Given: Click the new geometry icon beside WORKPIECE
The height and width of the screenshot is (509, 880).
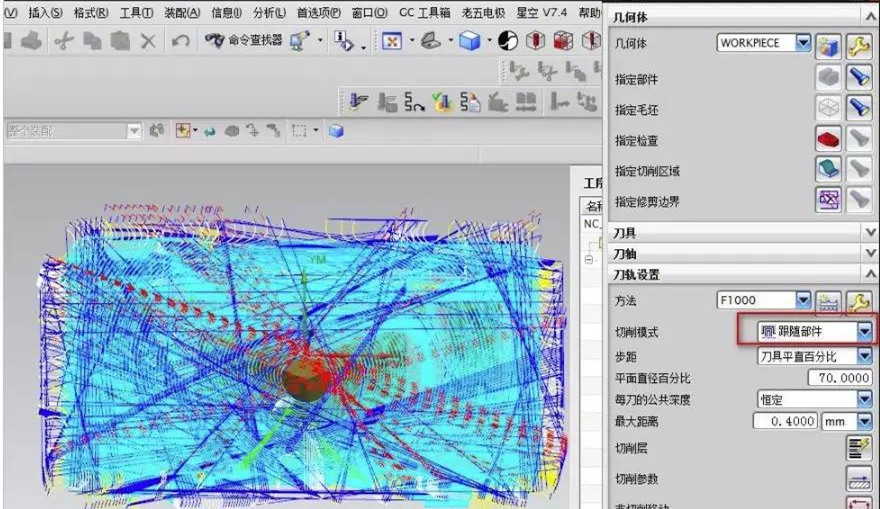Looking at the screenshot, I should pyautogui.click(x=827, y=44).
